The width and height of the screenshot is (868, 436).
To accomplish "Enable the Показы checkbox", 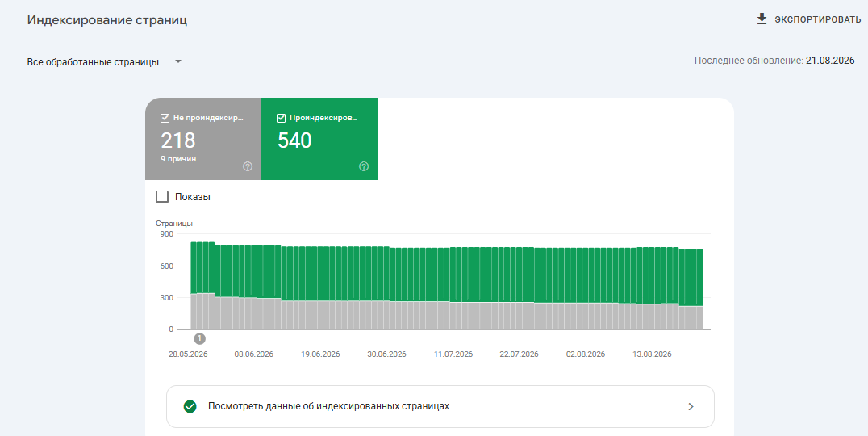I will click(162, 197).
